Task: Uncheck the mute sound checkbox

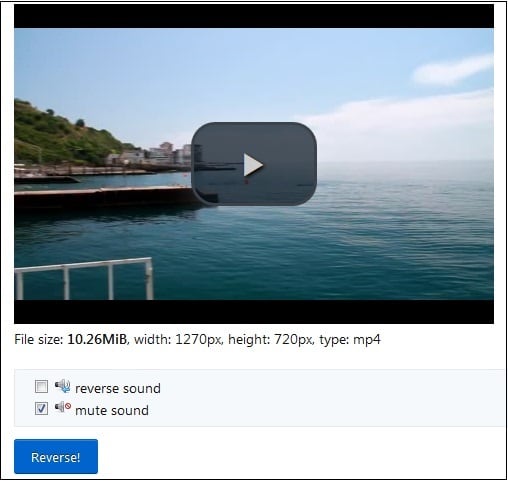Action: [41, 408]
